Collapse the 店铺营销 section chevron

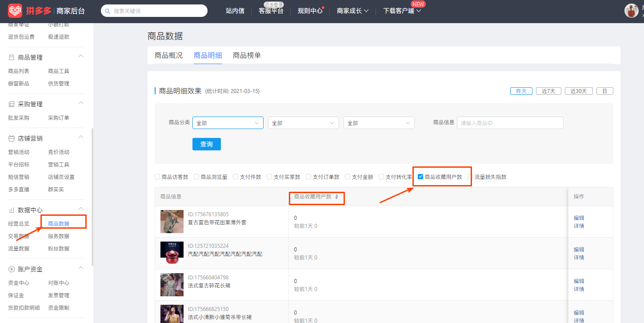tap(81, 137)
